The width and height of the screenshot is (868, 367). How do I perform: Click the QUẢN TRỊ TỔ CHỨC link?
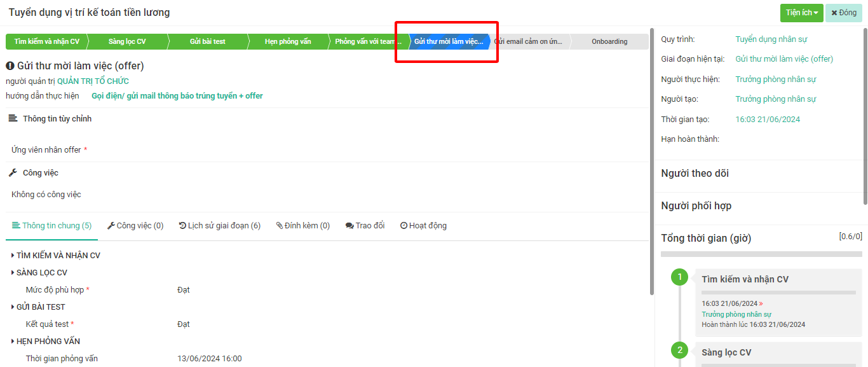pyautogui.click(x=93, y=81)
